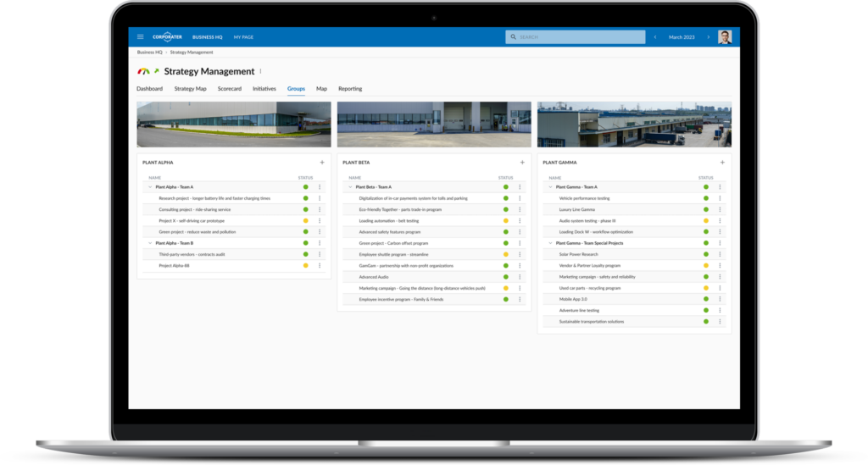Open MY PAGE in top navigation
The image size is (868, 465).
pyautogui.click(x=243, y=37)
